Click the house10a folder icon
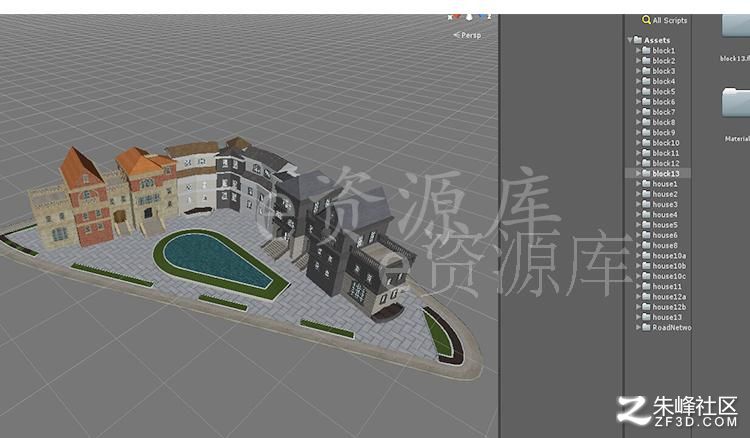The height and width of the screenshot is (438, 750). pyautogui.click(x=646, y=256)
